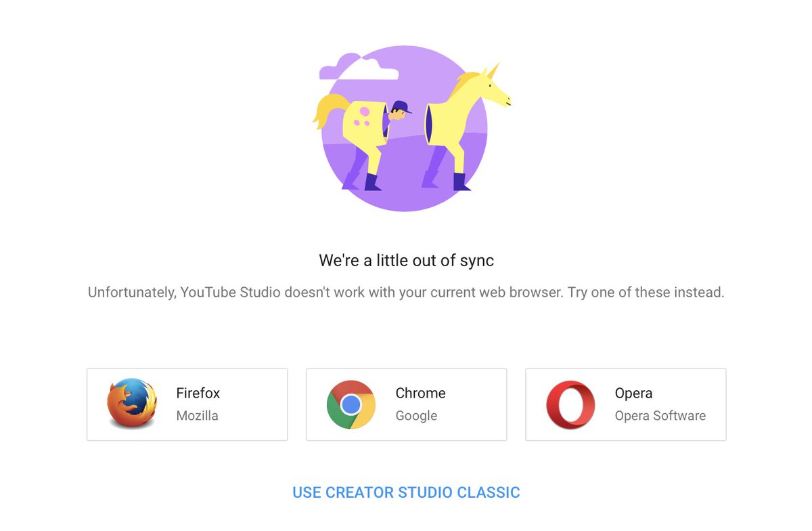
Task: Open the Use Creator Studio Classic link
Action: point(406,492)
